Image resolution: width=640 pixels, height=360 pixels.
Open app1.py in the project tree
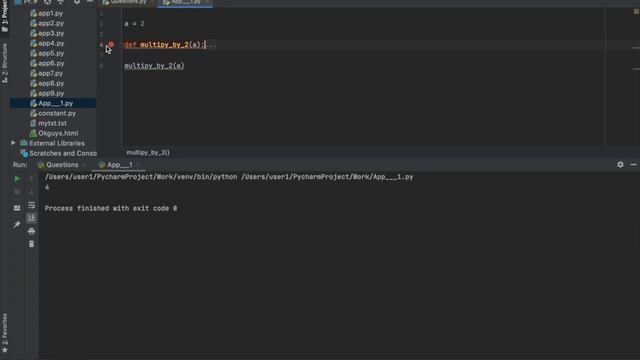coord(47,13)
